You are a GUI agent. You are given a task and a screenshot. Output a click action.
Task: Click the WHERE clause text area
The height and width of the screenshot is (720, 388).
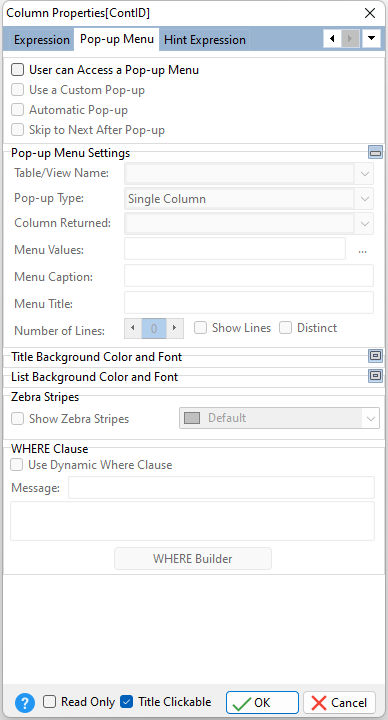coord(192,521)
